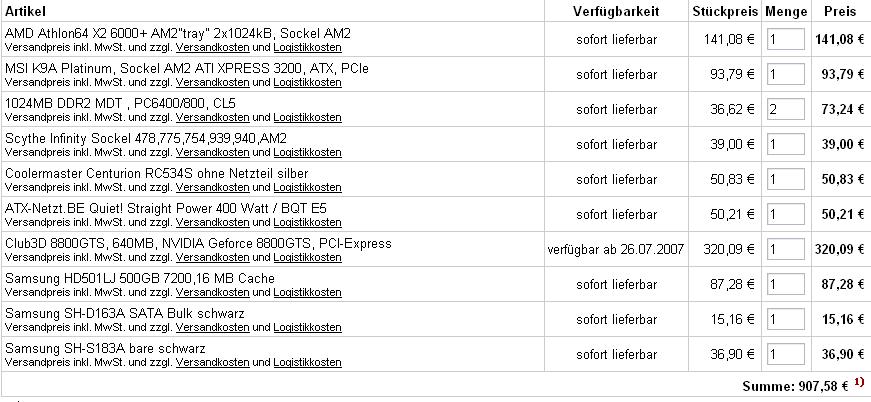Screen dimensions: 871x402
Task: Open Logistikkosten link under 1024MB DDR2 MDT
Action: click(x=307, y=117)
